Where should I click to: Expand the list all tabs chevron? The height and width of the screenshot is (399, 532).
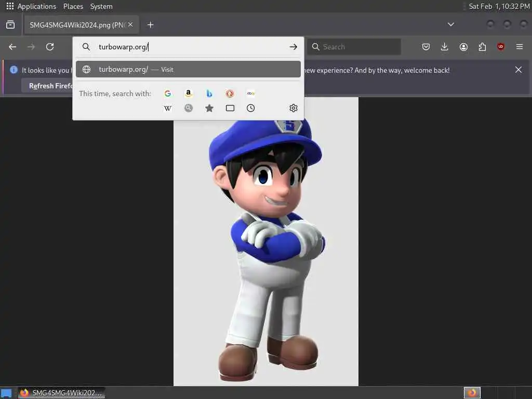pos(450,24)
